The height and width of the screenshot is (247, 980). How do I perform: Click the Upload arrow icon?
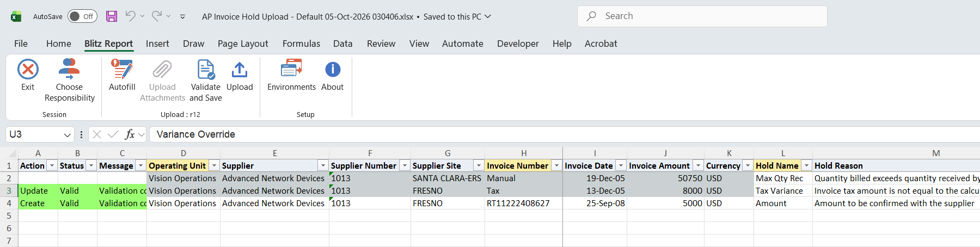(240, 70)
